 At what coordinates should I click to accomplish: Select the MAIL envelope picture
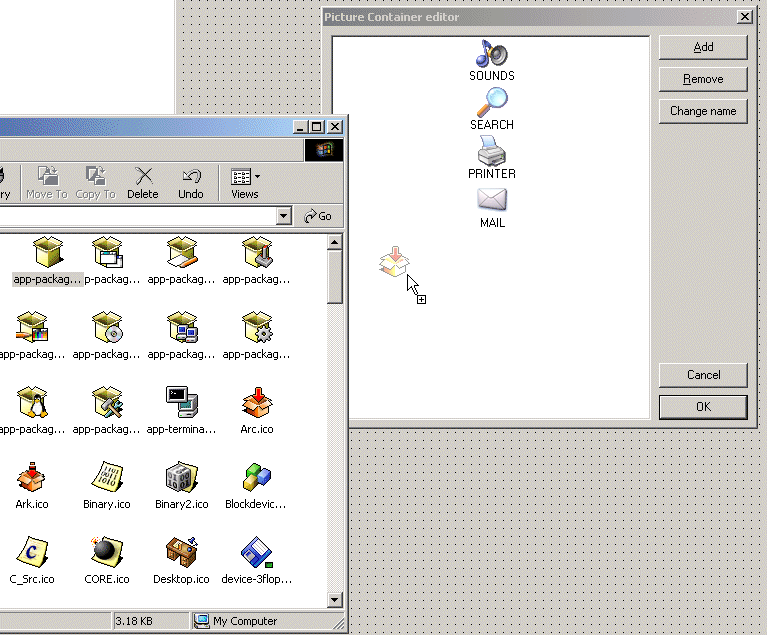tap(492, 200)
